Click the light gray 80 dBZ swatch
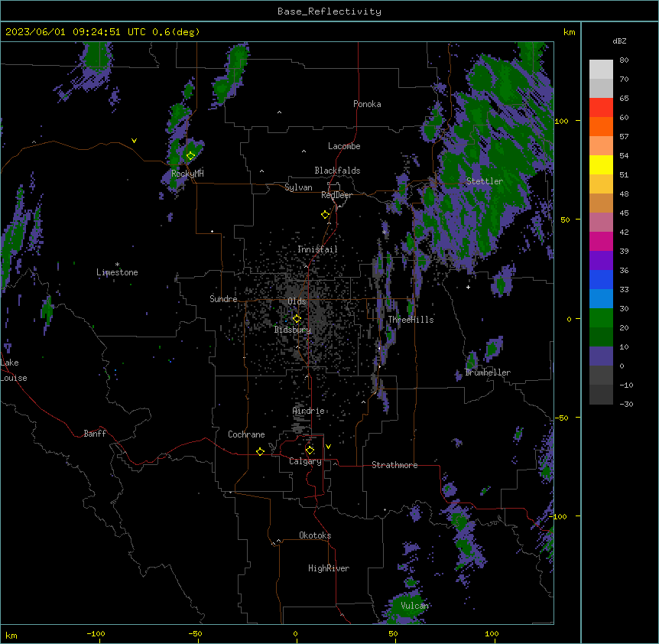The height and width of the screenshot is (644, 659). [601, 70]
